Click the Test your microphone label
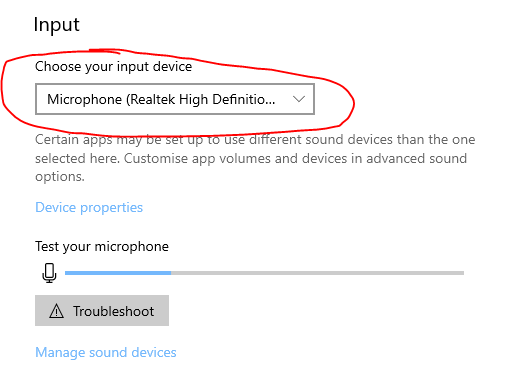 click(x=102, y=247)
